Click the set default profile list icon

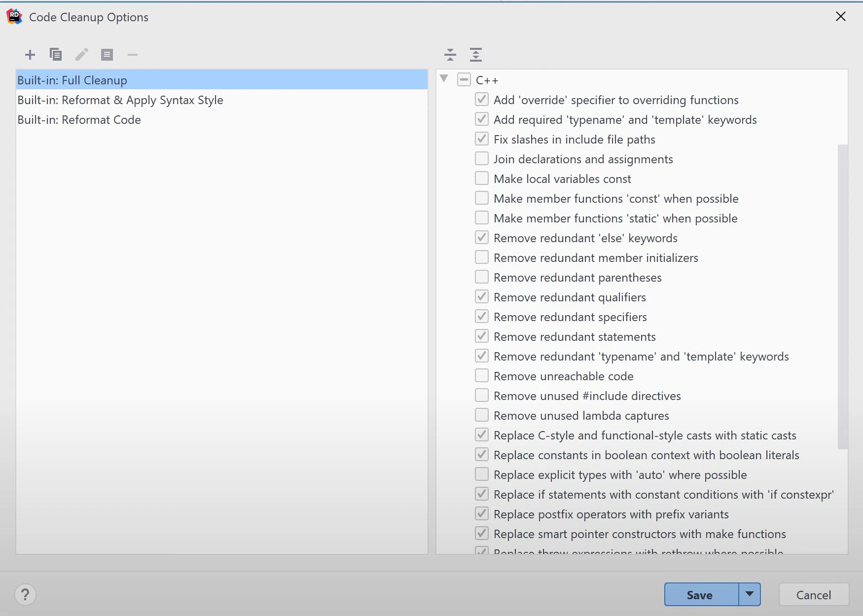107,55
